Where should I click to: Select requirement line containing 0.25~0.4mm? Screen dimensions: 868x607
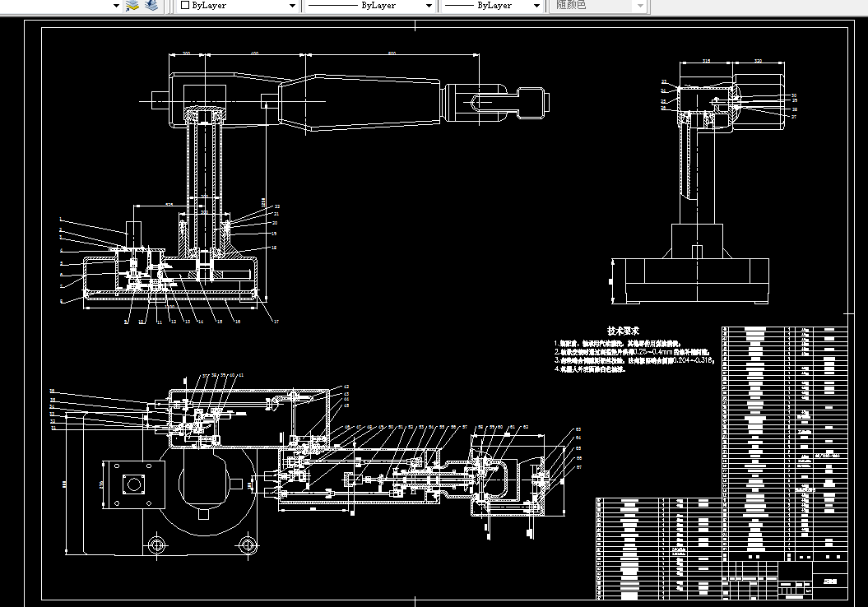point(632,352)
